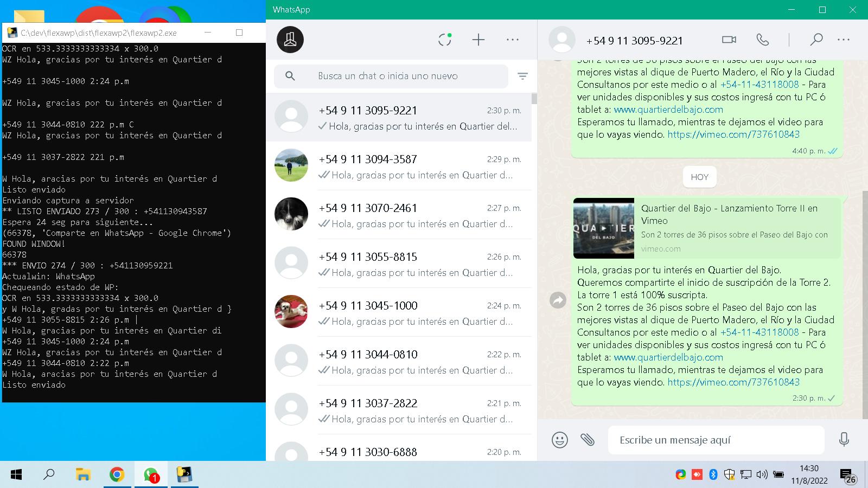
Task: Open chat +54 9 11 3094-3587
Action: pos(399,166)
